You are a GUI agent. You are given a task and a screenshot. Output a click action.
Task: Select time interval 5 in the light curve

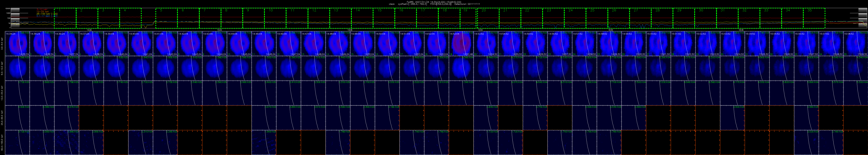pyautogui.click(x=167, y=18)
